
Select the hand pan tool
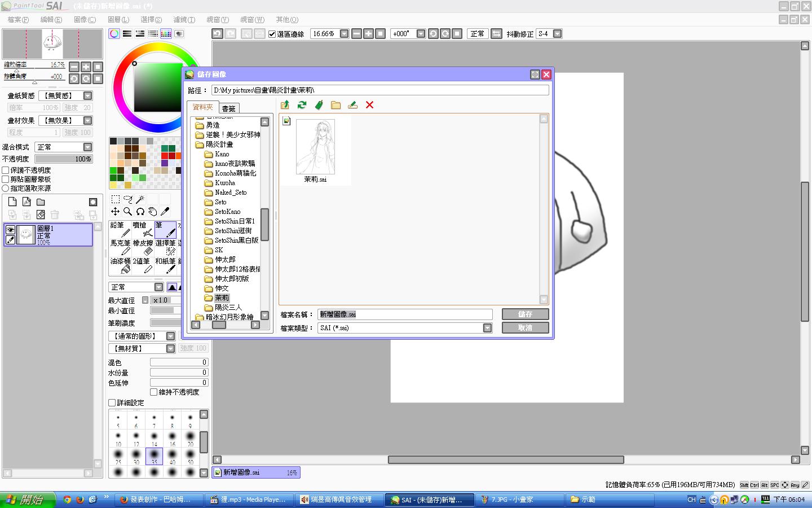click(152, 211)
